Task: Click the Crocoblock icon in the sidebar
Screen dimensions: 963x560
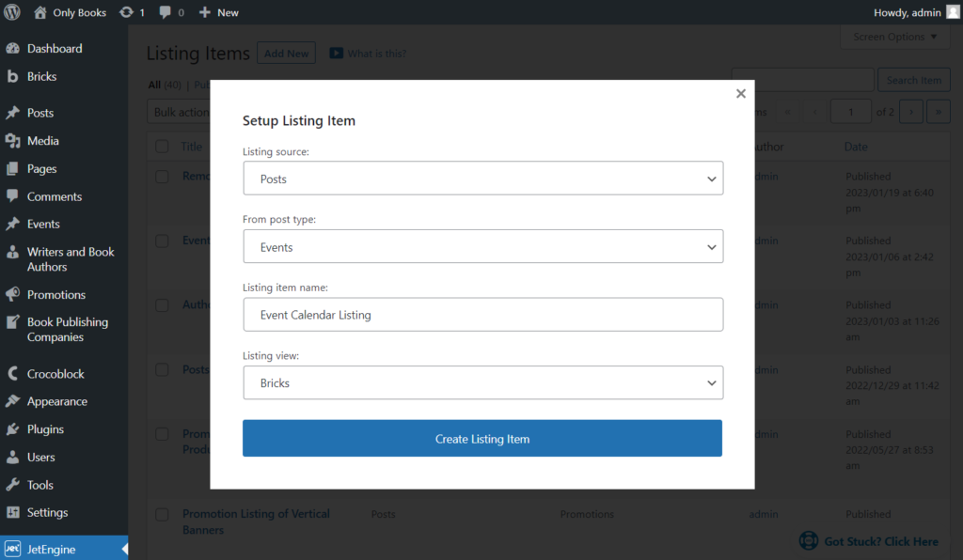Action: (x=12, y=374)
